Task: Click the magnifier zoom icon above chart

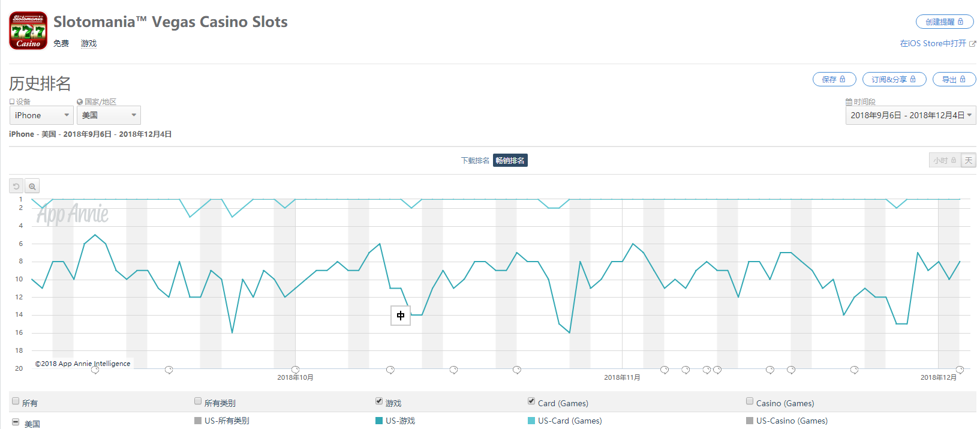Action: tap(32, 187)
